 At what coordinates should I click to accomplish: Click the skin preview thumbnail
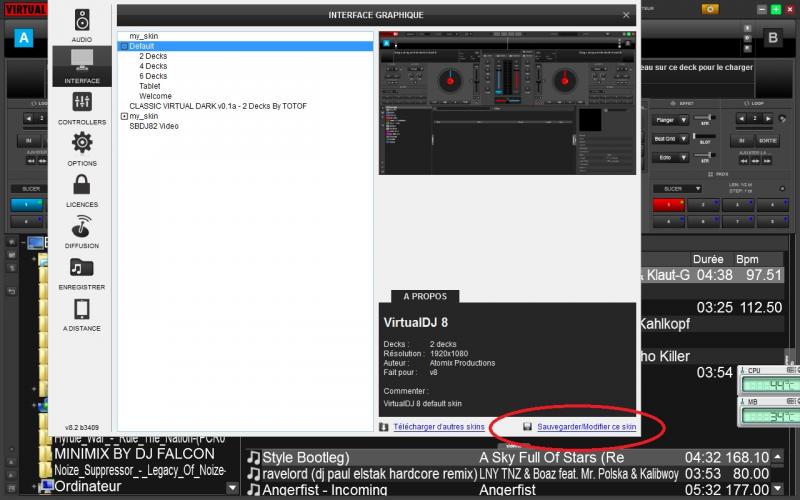coord(507,103)
